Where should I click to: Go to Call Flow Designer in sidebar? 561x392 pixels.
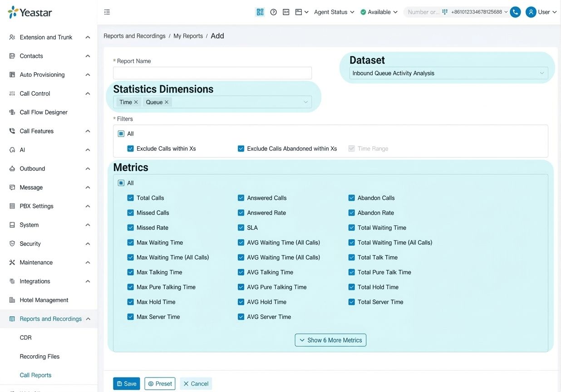(44, 112)
